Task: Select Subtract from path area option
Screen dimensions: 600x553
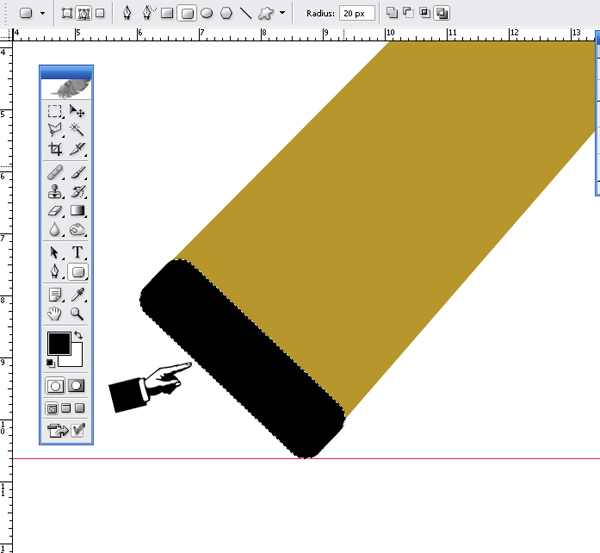Action: coord(408,13)
